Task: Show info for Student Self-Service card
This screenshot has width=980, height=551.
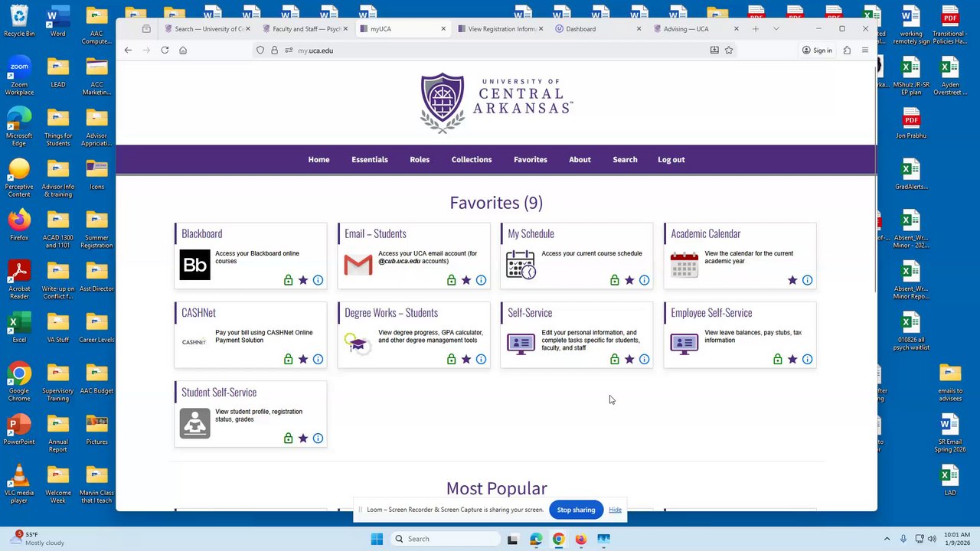Action: click(318, 439)
